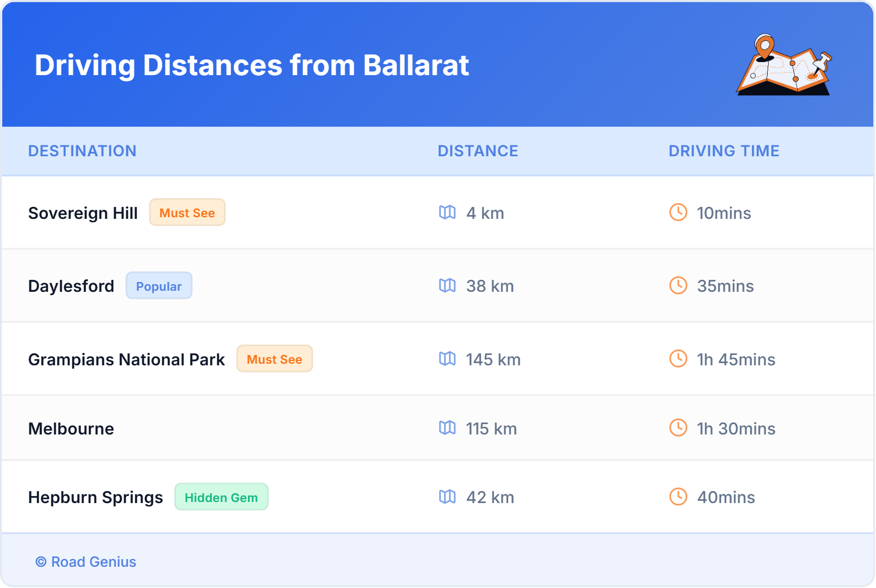Viewport: 876px width, 588px height.
Task: Click the clock icon beside 10mins
Action: point(677,213)
